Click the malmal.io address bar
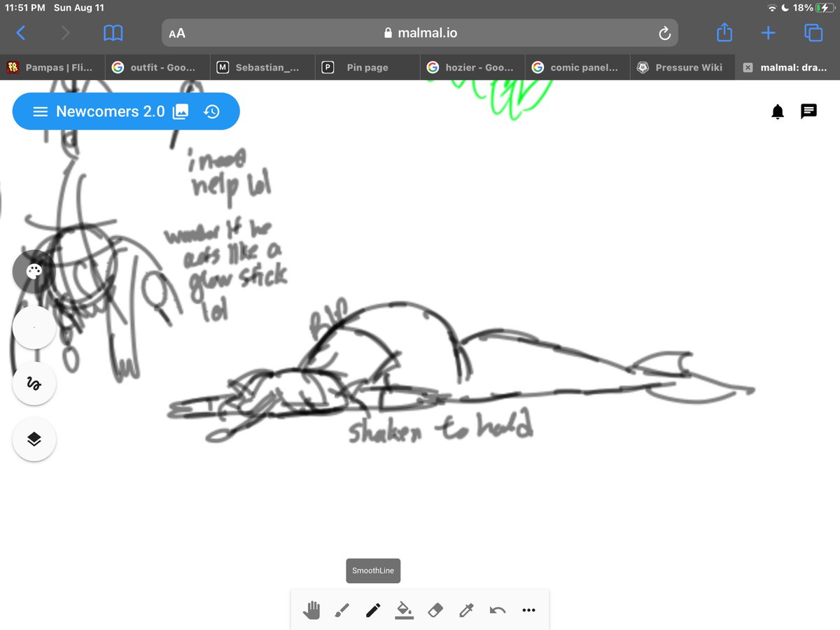 click(420, 33)
